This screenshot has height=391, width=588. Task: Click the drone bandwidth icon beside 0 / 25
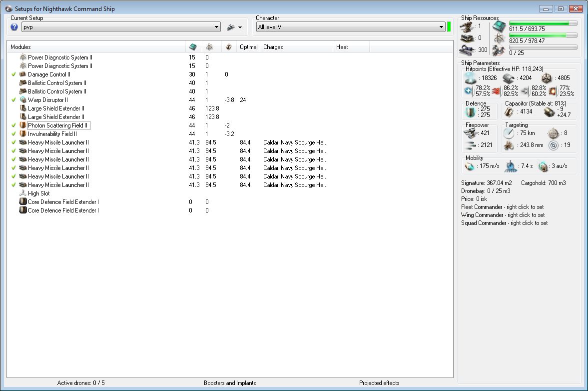point(499,50)
